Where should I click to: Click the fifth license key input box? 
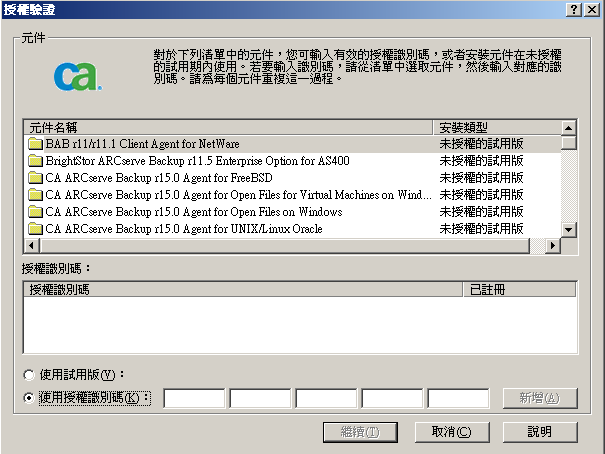[458, 398]
